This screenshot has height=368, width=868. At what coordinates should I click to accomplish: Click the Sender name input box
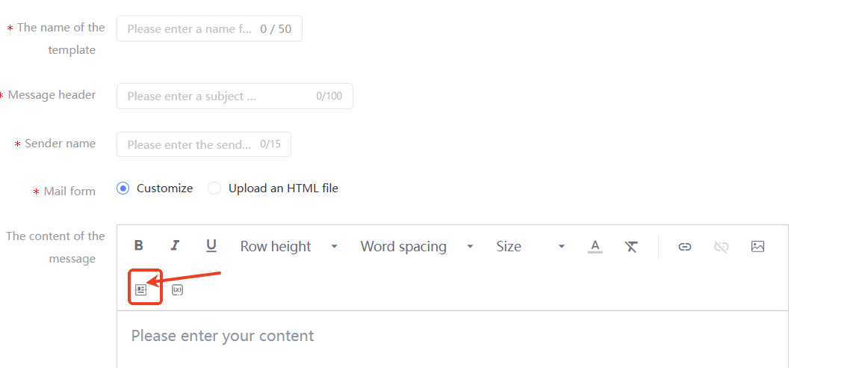point(190,144)
